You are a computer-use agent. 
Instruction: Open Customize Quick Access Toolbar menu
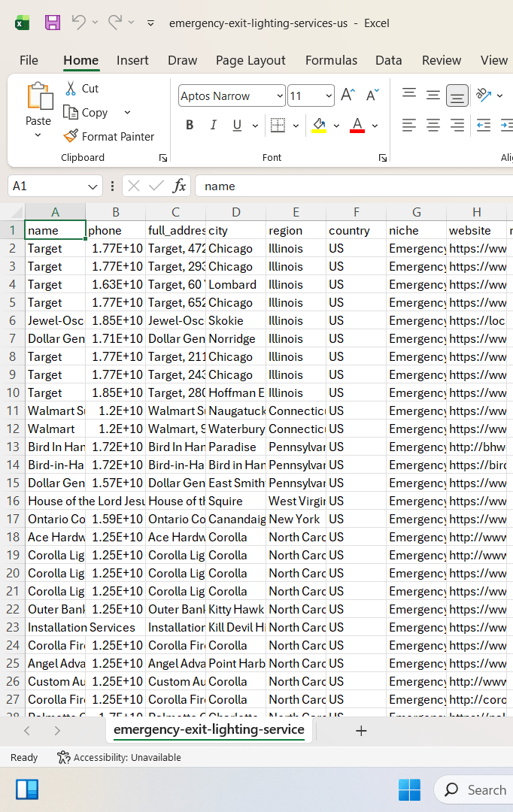150,23
